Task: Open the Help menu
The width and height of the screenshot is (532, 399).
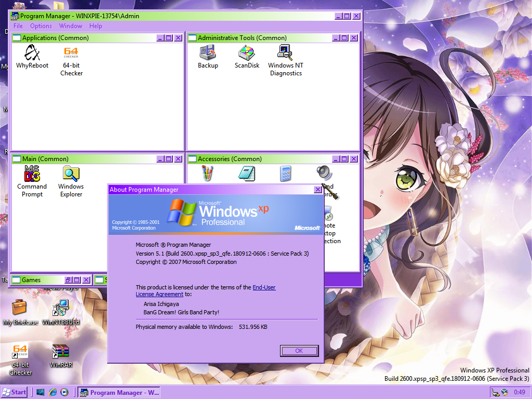Action: pyautogui.click(x=96, y=26)
